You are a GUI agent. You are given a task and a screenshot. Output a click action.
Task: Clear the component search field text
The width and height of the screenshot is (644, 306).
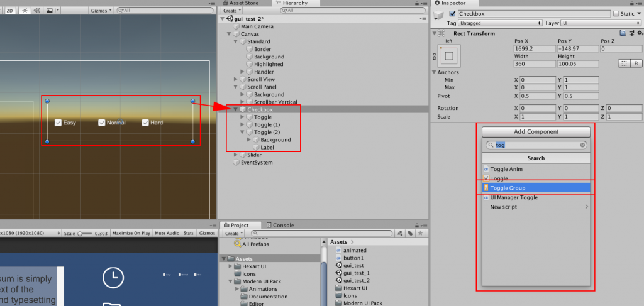(582, 145)
